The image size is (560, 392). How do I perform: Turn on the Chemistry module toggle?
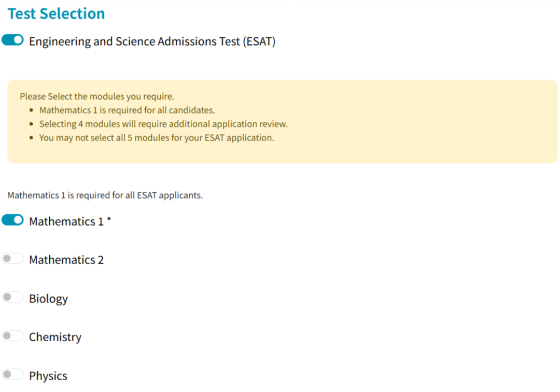(x=12, y=335)
